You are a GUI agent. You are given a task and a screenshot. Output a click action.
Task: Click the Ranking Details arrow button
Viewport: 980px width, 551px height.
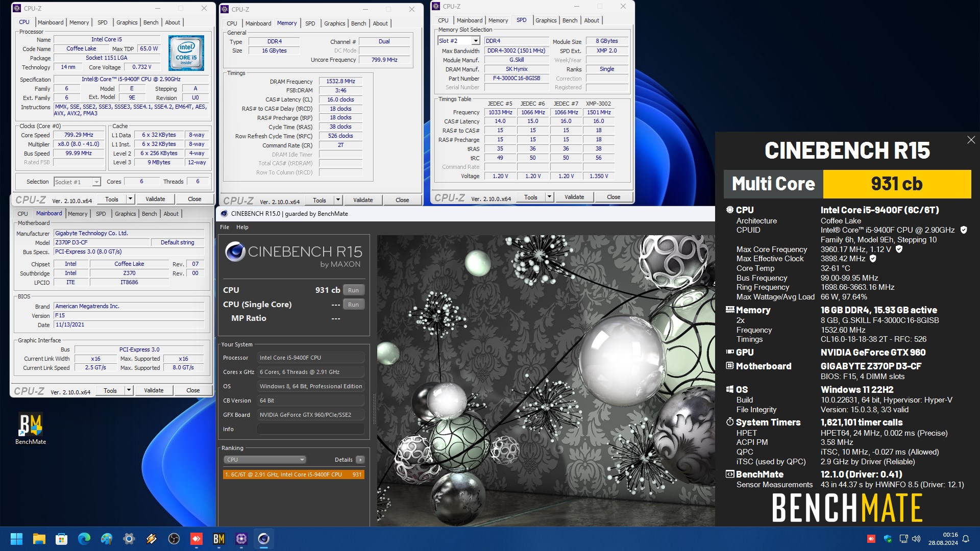[x=360, y=460]
